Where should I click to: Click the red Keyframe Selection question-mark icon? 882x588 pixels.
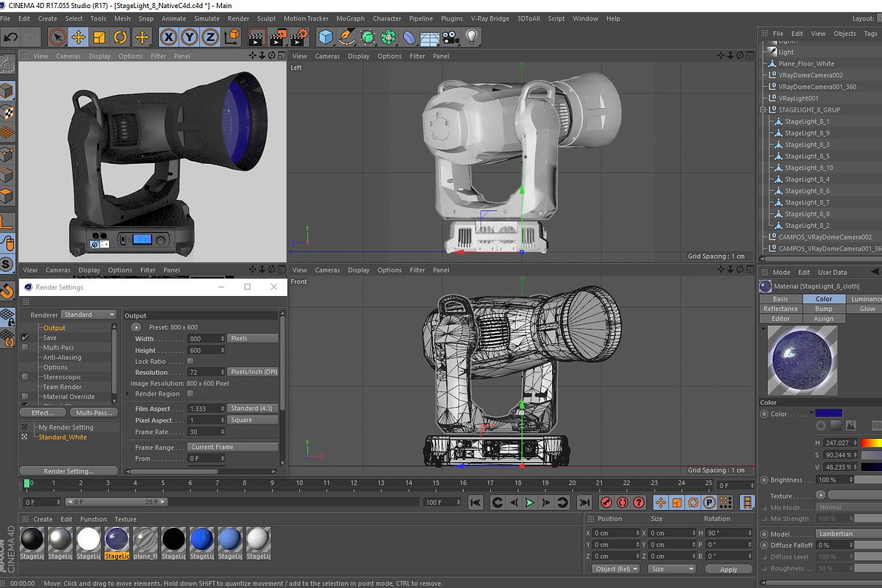click(x=639, y=503)
